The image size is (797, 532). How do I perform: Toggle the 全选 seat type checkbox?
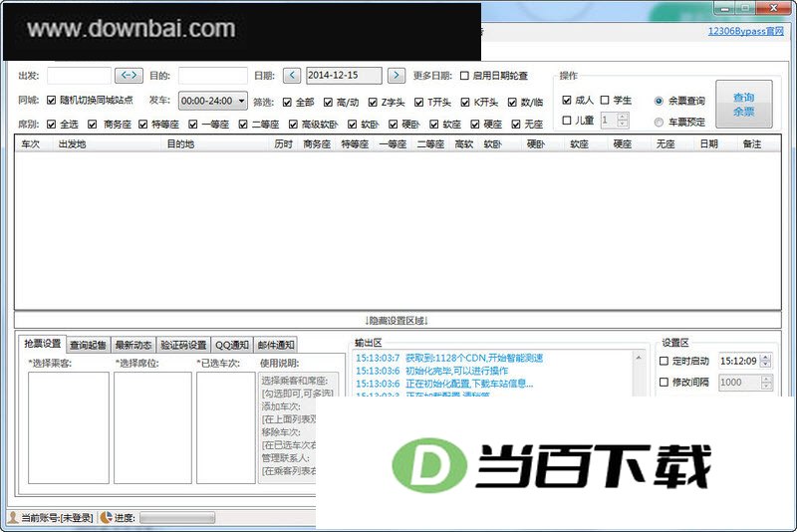click(x=51, y=124)
